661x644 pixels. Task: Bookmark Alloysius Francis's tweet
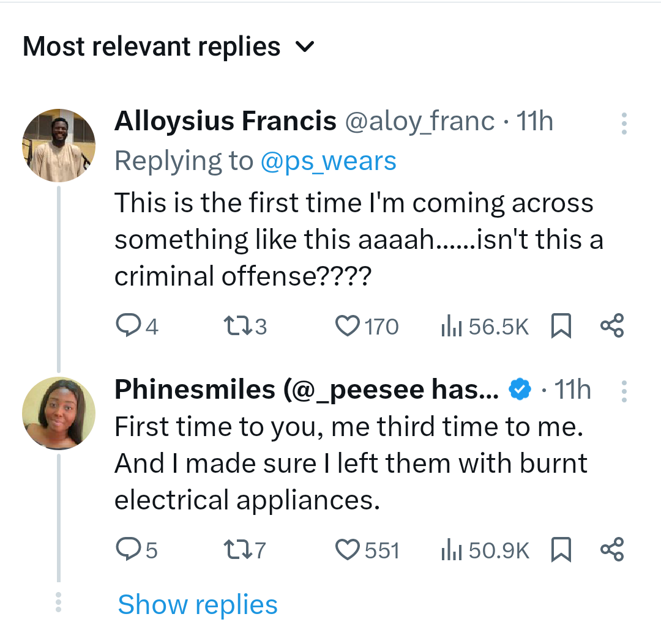(x=561, y=327)
